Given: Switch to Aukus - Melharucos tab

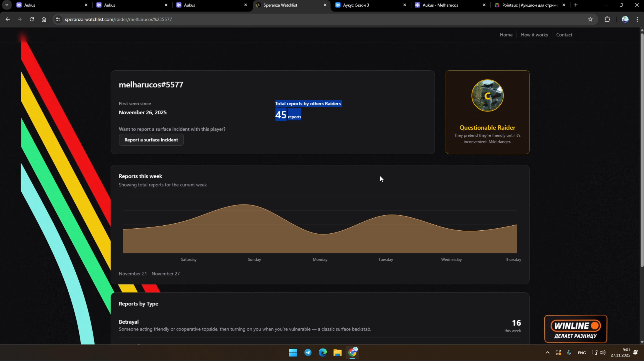Looking at the screenshot, I should pyautogui.click(x=440, y=5).
